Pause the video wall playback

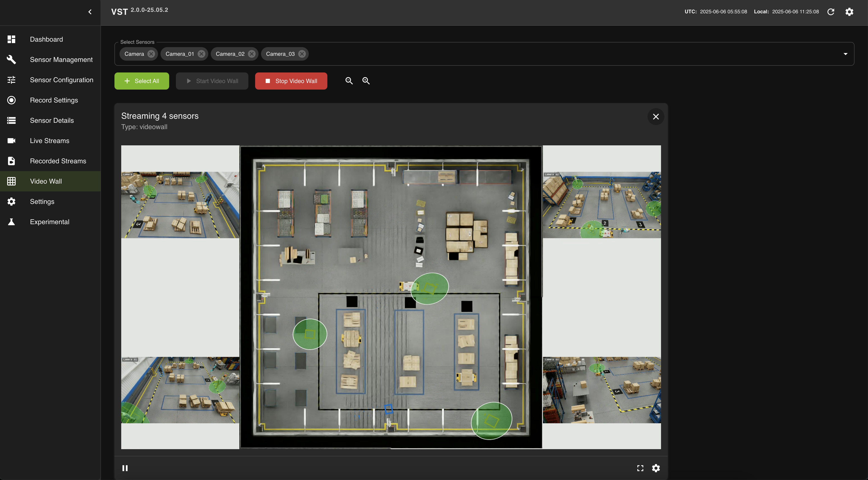click(x=125, y=468)
